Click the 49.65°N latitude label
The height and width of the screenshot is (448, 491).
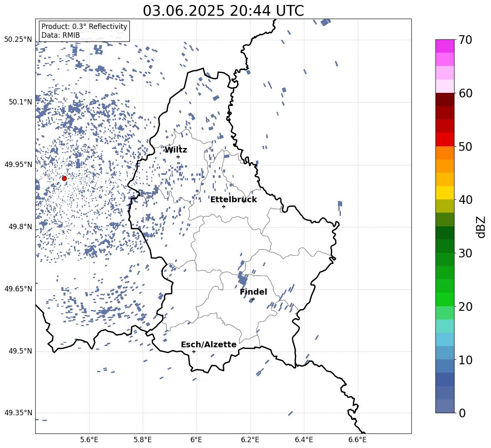point(18,289)
